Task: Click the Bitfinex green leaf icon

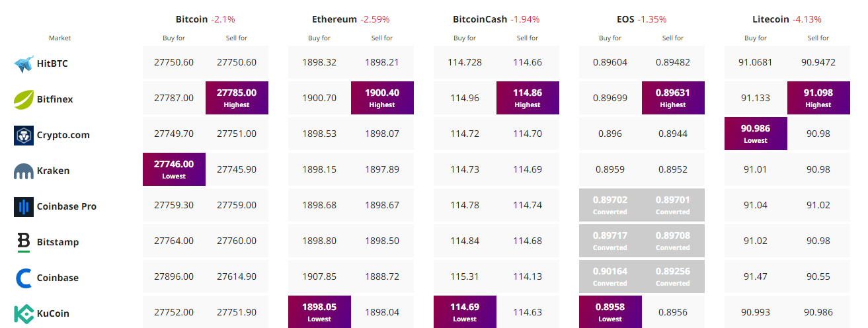Action: 24,99
